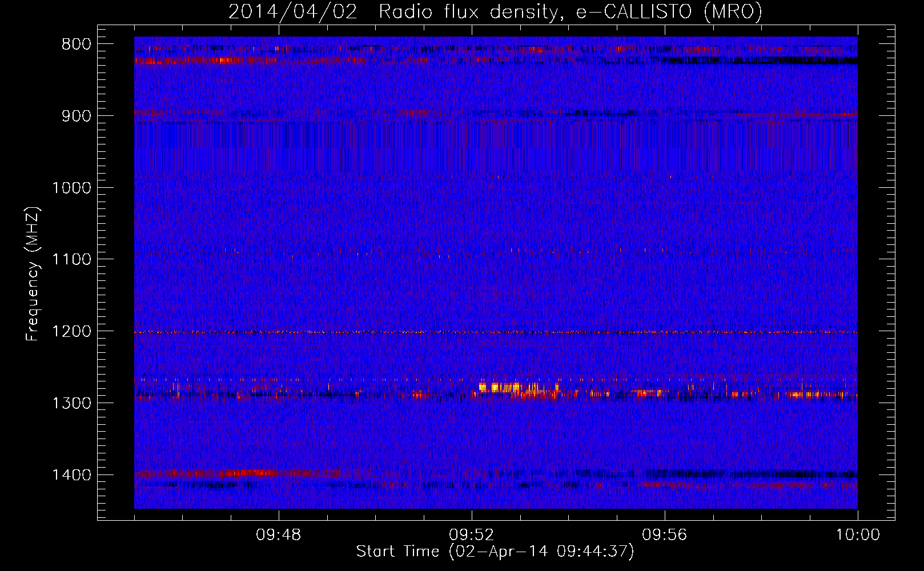Click the 09:56 time tick label
Viewport: 924px width, 571px height.
665,535
